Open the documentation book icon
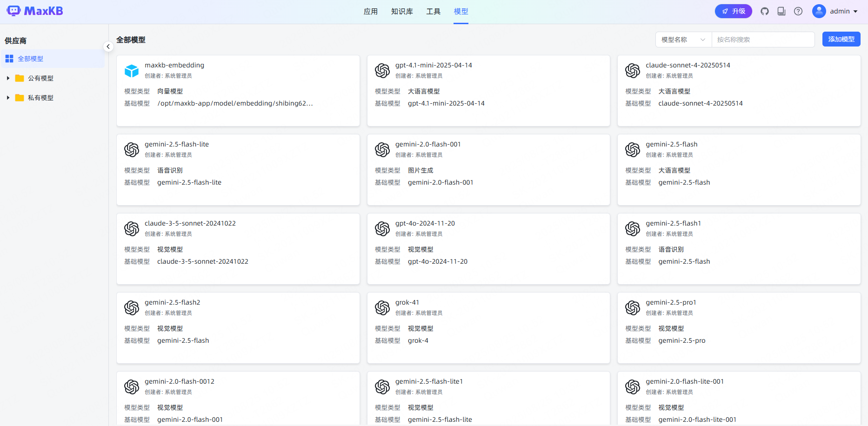 [781, 11]
